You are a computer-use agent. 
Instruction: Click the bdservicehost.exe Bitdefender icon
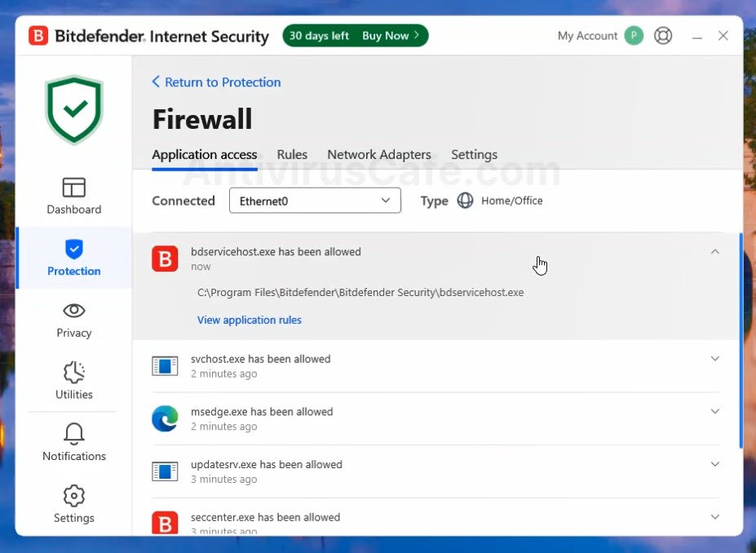[x=165, y=259]
